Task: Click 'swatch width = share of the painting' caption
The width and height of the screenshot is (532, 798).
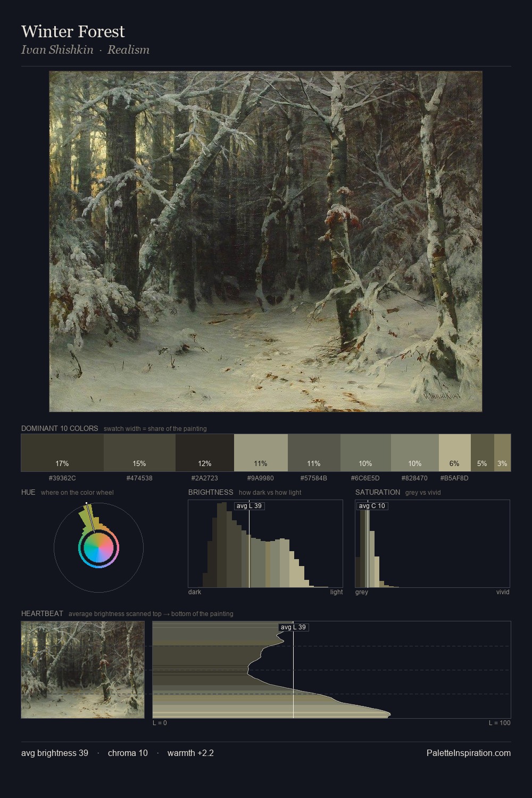Action: 155,429
